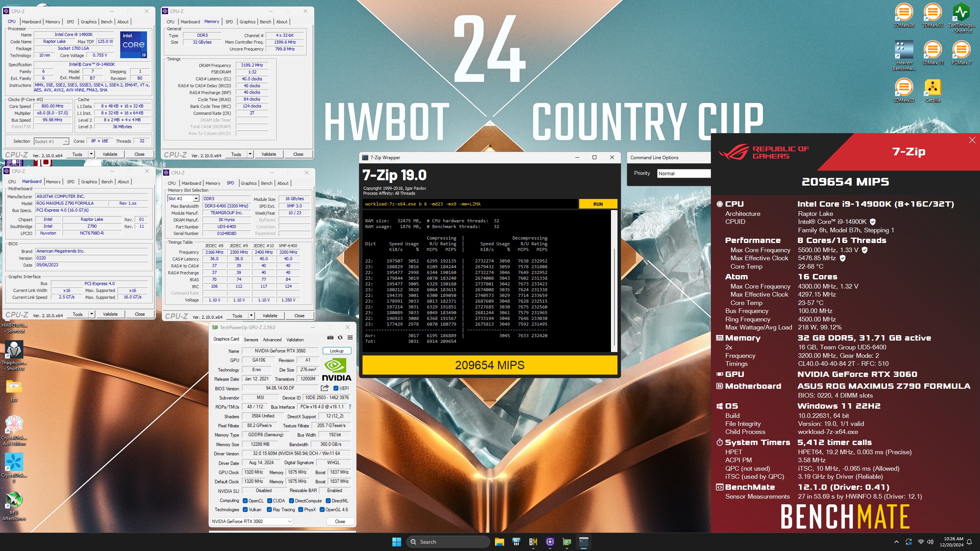Toggle the PhysX checkbox in GPU-Z

pyautogui.click(x=301, y=509)
